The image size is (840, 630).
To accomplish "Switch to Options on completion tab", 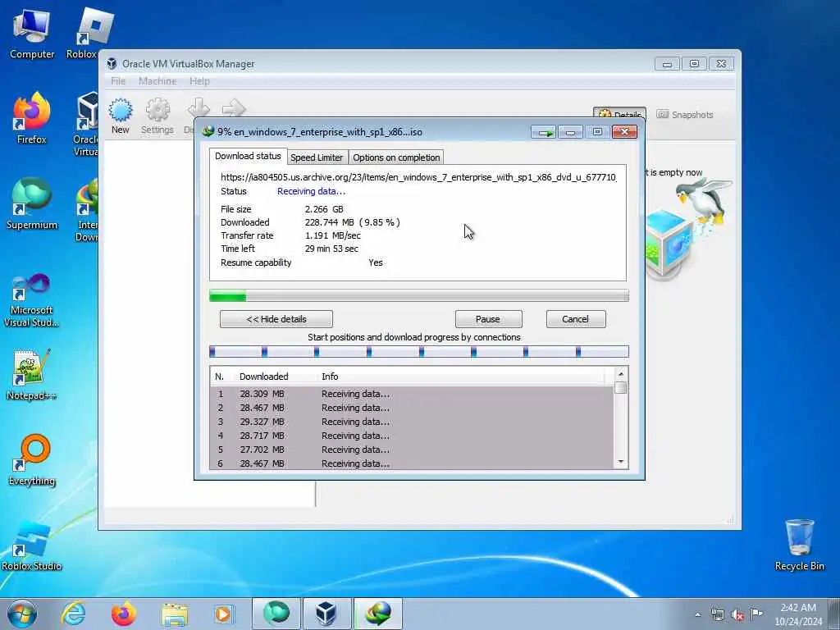I will [x=396, y=157].
